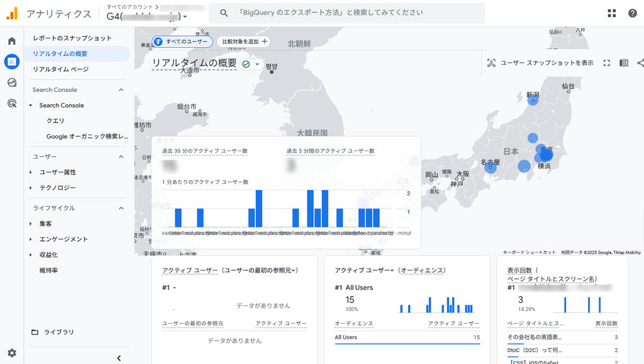Open Admin settings gear icon
The width and height of the screenshot is (644, 364).
tap(12, 353)
